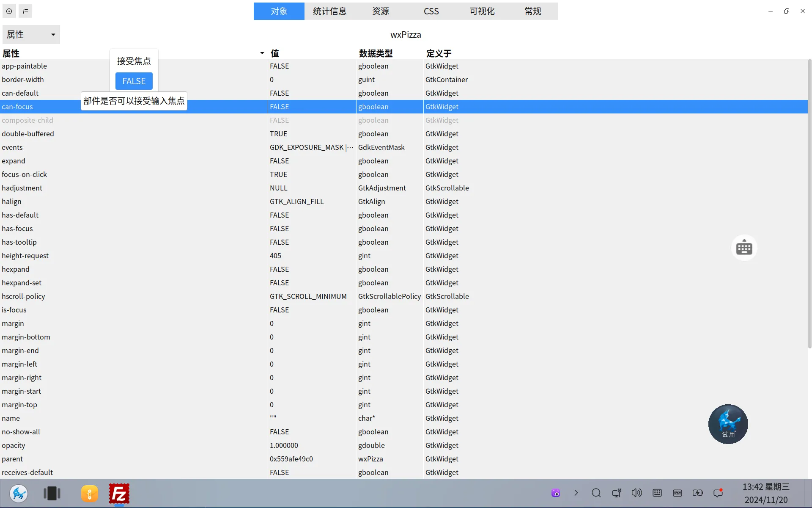Click GtkScrollablePolicy data type cell
The image size is (812, 508).
click(390, 296)
